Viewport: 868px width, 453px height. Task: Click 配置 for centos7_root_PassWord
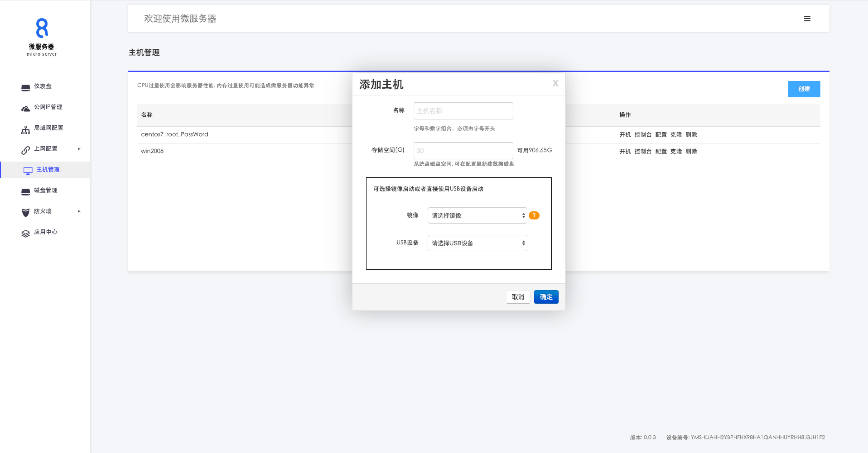coord(661,135)
